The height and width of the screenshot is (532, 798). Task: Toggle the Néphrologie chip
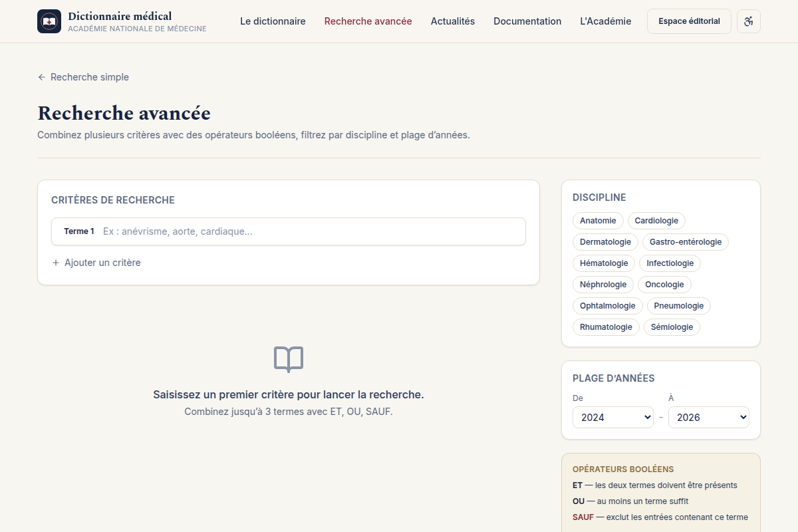[603, 285]
